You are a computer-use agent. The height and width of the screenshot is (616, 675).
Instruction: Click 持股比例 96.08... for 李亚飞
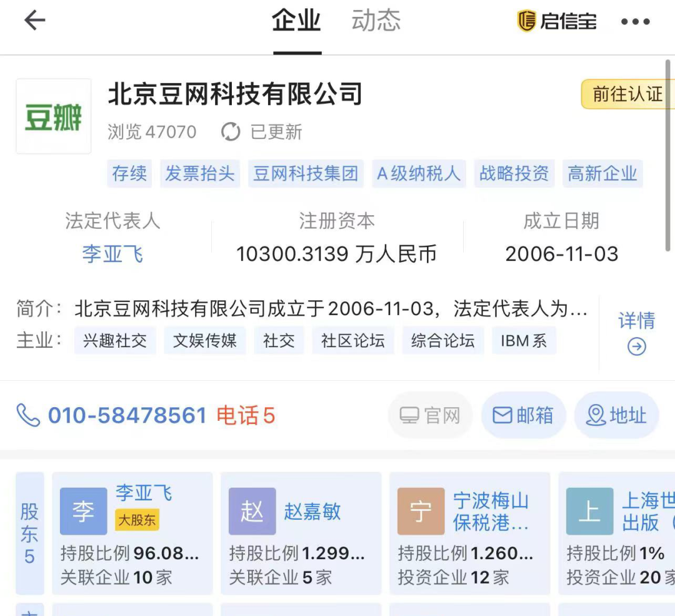pos(129,553)
